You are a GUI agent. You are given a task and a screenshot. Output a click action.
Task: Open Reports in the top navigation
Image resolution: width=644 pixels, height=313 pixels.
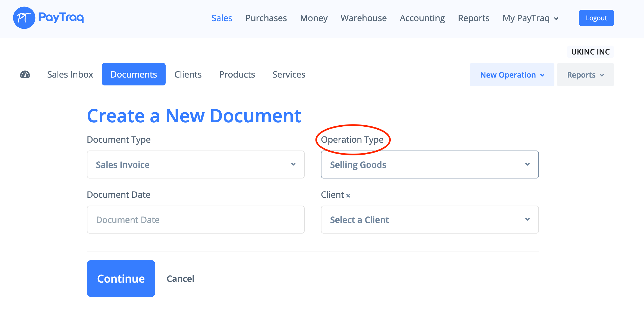473,18
